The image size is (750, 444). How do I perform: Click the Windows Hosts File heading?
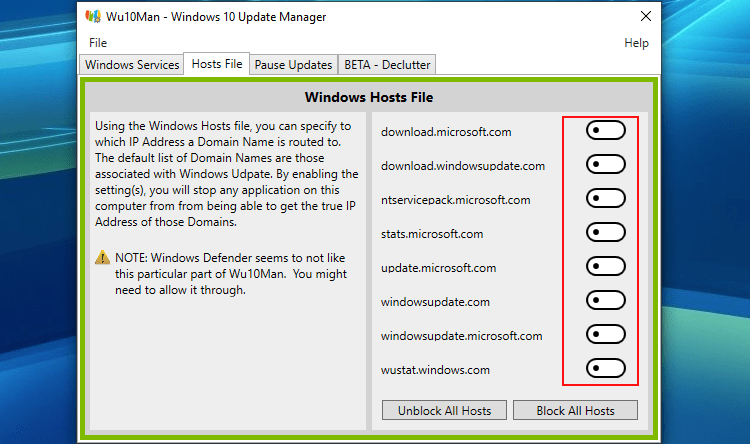369,97
